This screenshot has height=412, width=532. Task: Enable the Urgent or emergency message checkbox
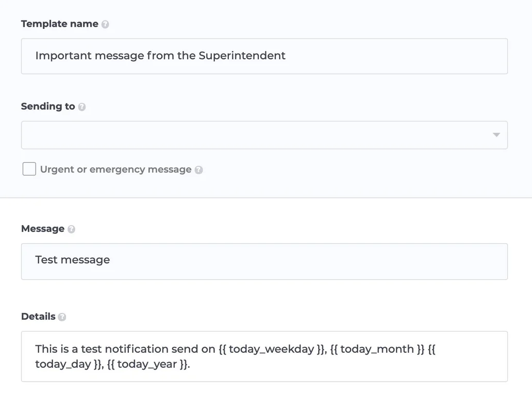pos(29,169)
